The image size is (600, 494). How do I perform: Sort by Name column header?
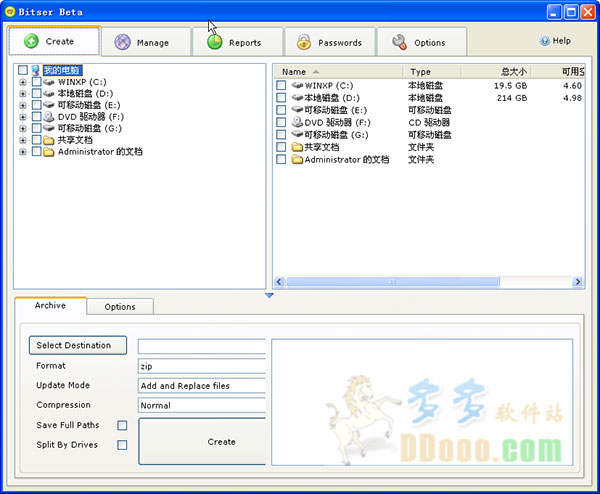pyautogui.click(x=338, y=72)
